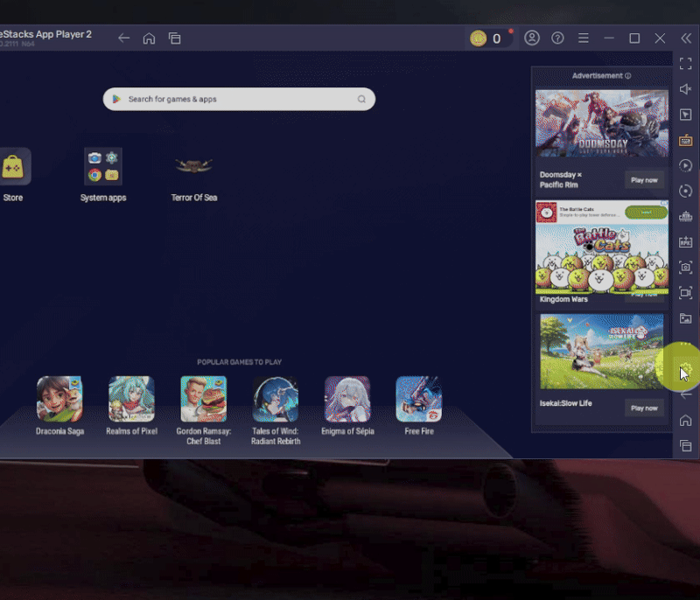
Task: Enter full screen mode from sidebar
Action: [x=686, y=64]
